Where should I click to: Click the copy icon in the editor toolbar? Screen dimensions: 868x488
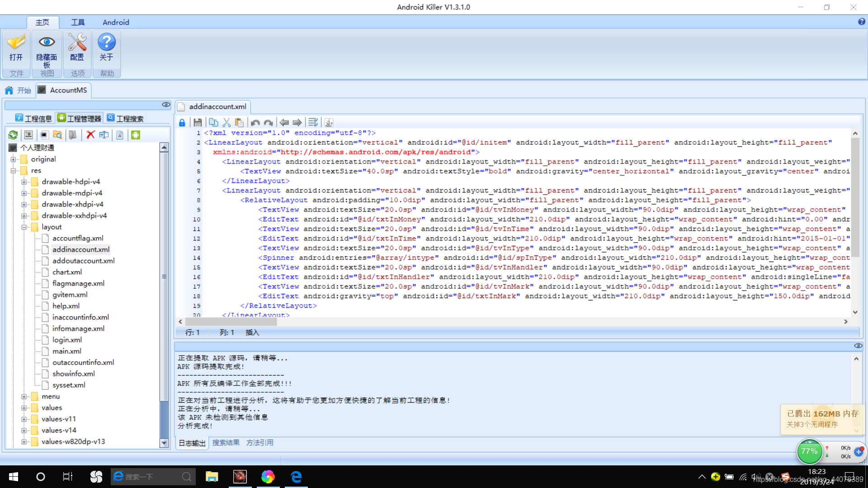[213, 122]
